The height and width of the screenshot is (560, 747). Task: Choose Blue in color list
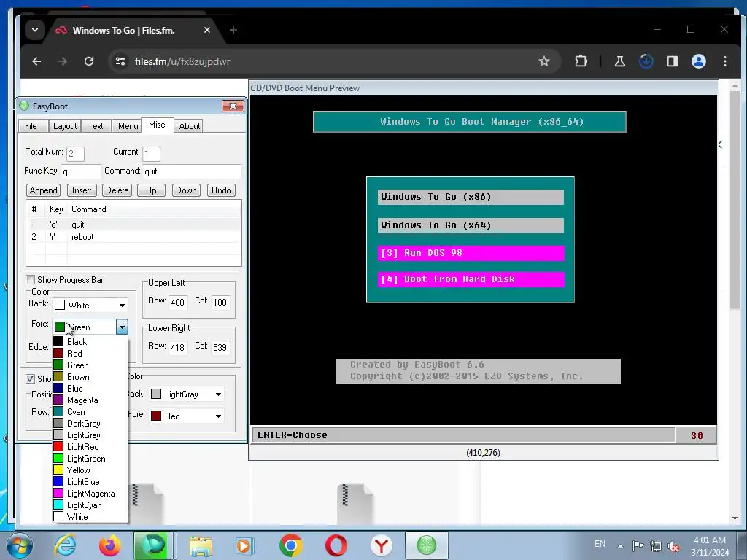click(90, 389)
